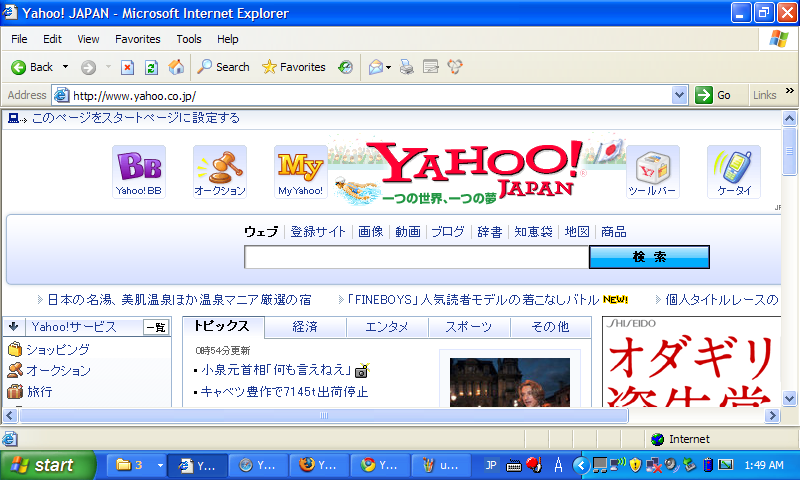Open the ツールバー icon
The height and width of the screenshot is (480, 800).
point(653,172)
